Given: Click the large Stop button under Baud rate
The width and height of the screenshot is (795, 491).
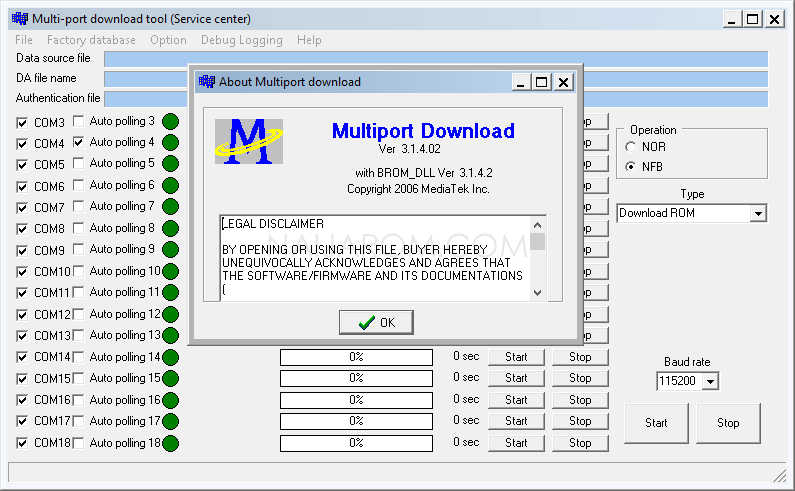Looking at the screenshot, I should coord(728,423).
